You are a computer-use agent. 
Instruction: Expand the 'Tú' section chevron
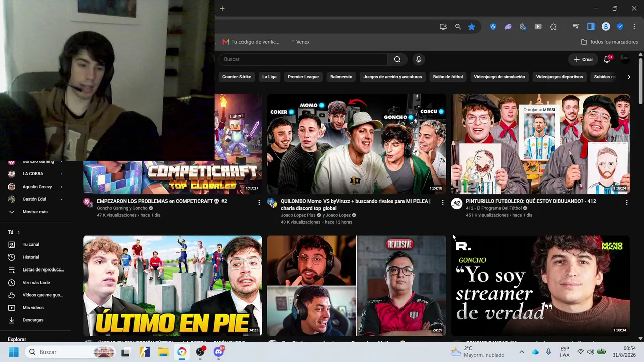coord(18,232)
